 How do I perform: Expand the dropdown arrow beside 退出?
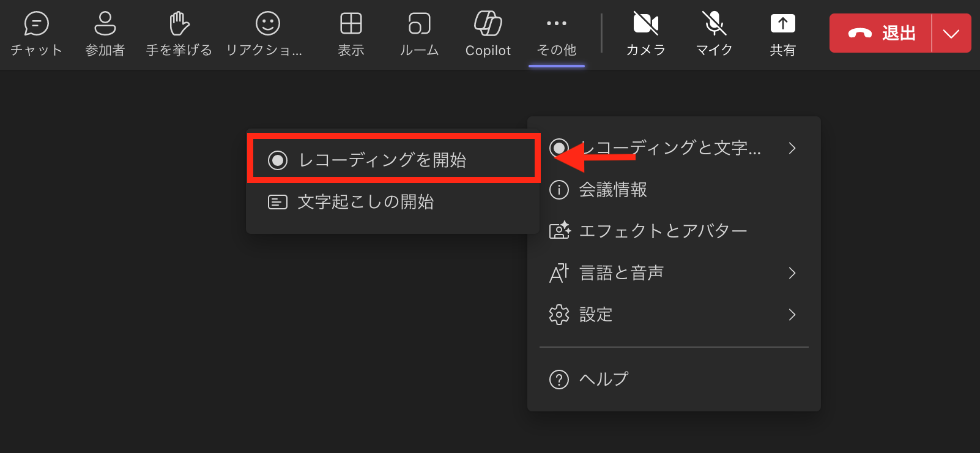tap(951, 33)
